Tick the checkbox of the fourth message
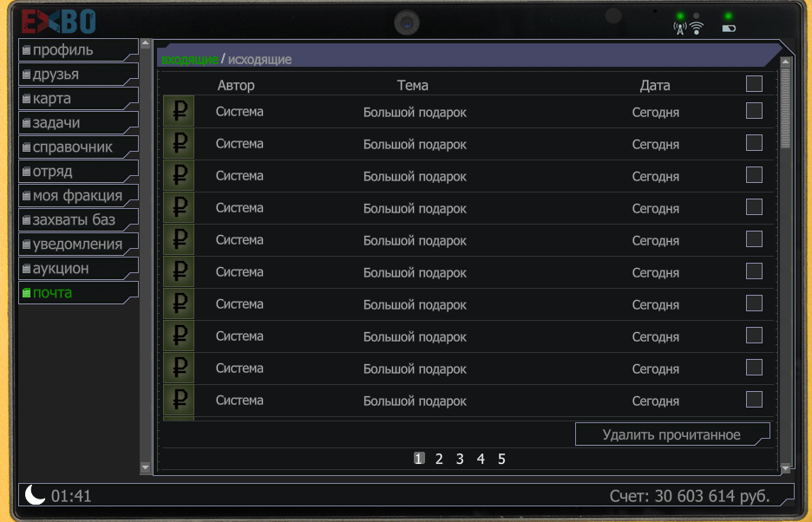Viewport: 812px width, 522px height. (754, 207)
